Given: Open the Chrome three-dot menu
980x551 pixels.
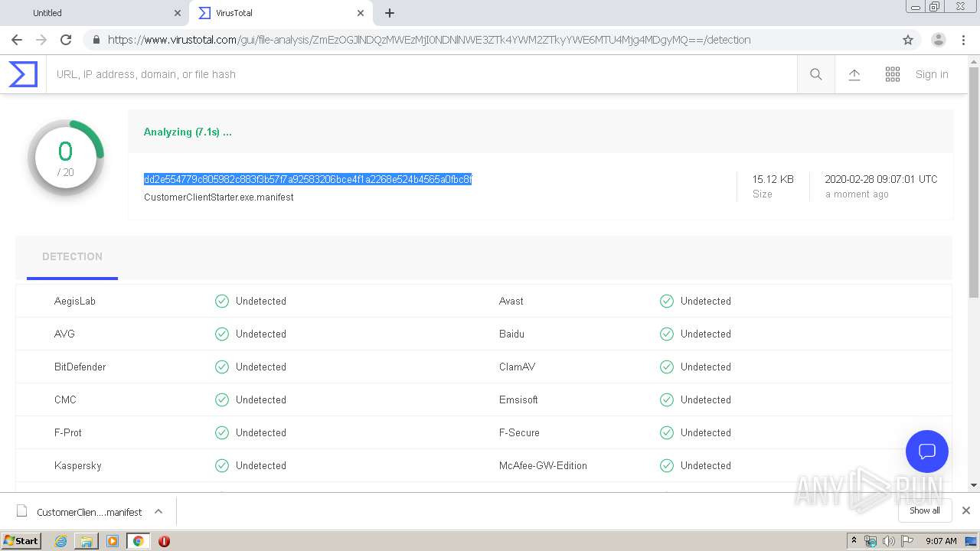Looking at the screenshot, I should (964, 40).
